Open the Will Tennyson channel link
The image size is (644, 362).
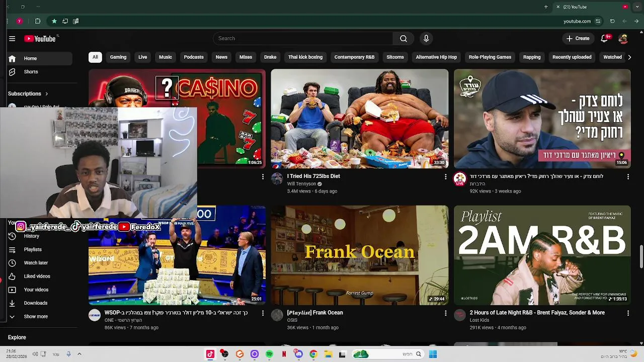pyautogui.click(x=301, y=184)
